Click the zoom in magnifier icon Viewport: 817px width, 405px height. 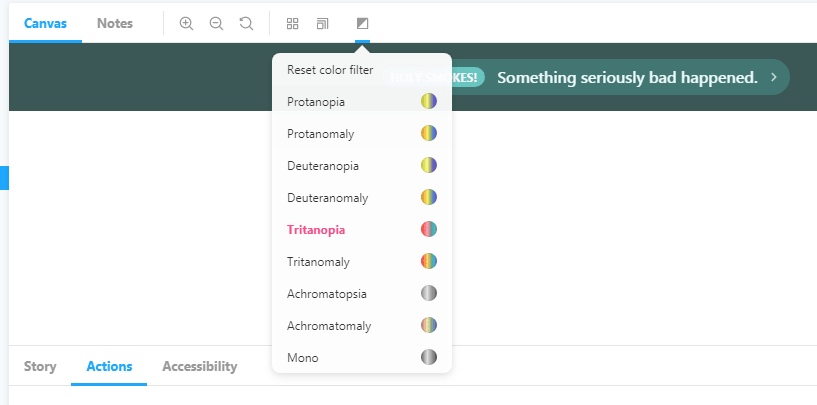coord(186,23)
